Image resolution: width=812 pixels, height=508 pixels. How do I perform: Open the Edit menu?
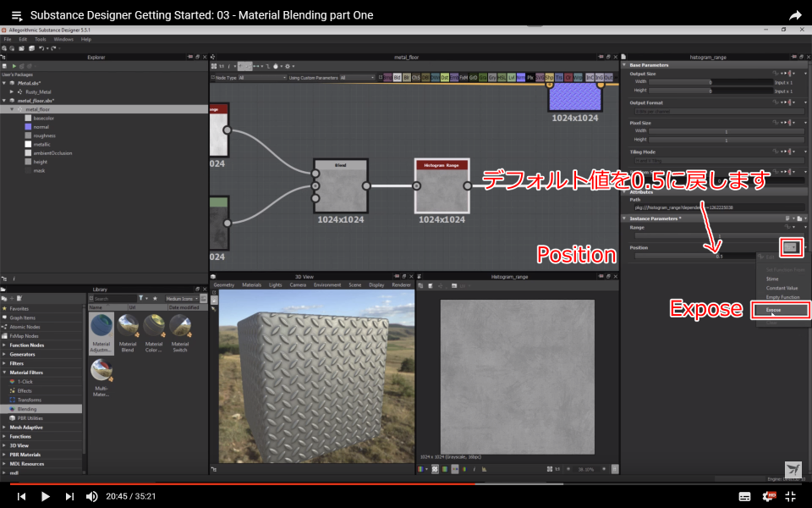23,40
